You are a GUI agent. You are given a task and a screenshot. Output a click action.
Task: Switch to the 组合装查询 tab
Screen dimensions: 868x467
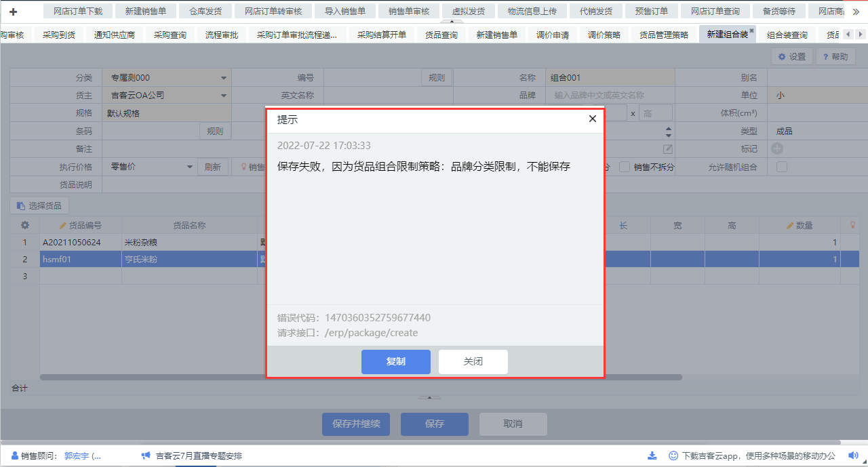(x=787, y=35)
